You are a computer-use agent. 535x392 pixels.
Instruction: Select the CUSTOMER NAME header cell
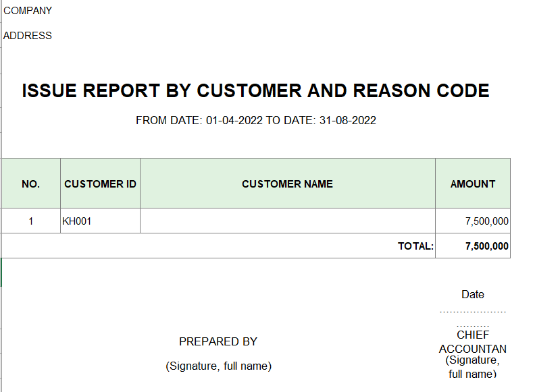(287, 184)
